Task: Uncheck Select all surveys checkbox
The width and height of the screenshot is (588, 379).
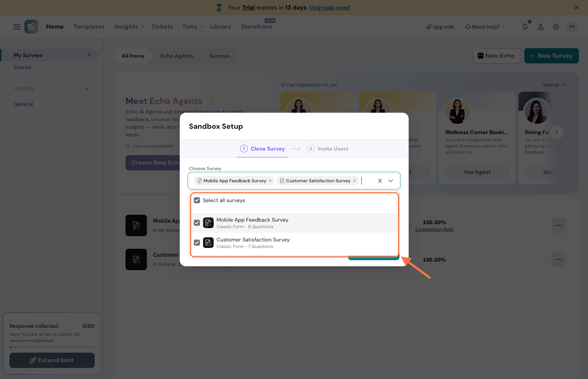Action: [197, 201]
